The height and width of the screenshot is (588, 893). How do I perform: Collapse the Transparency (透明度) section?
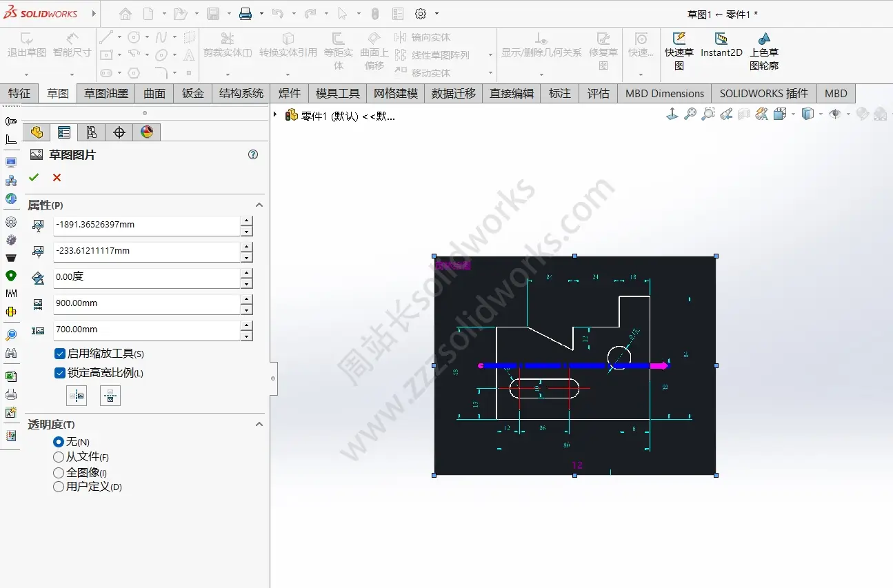pyautogui.click(x=259, y=424)
